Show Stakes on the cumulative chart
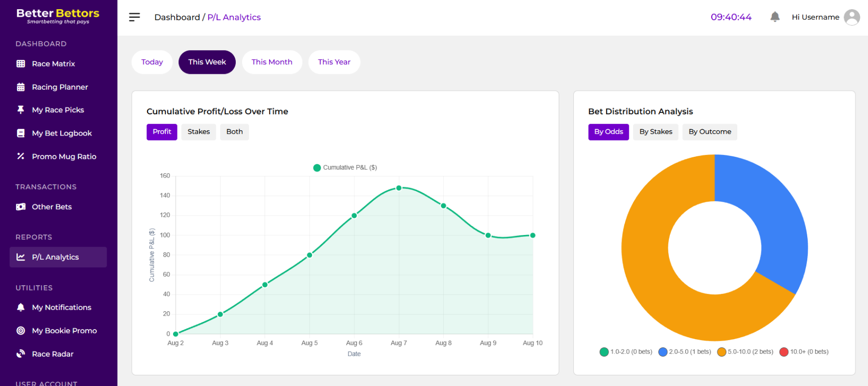 [x=199, y=132]
